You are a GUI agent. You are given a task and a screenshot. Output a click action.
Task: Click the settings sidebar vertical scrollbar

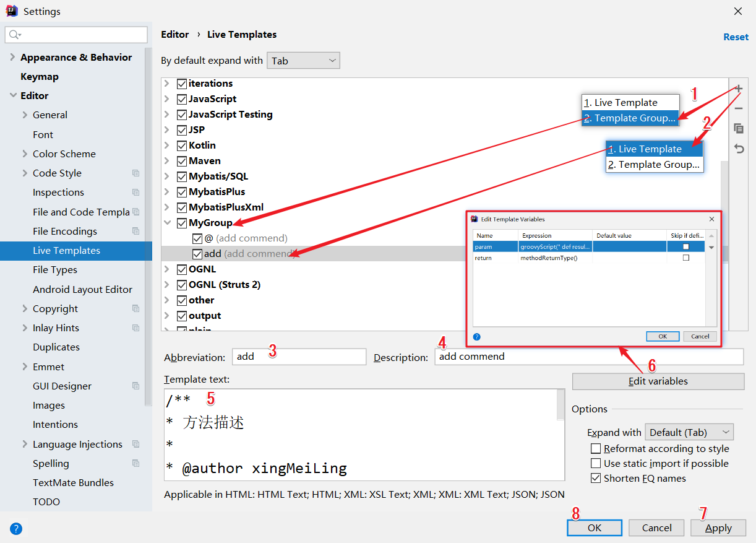click(148, 226)
